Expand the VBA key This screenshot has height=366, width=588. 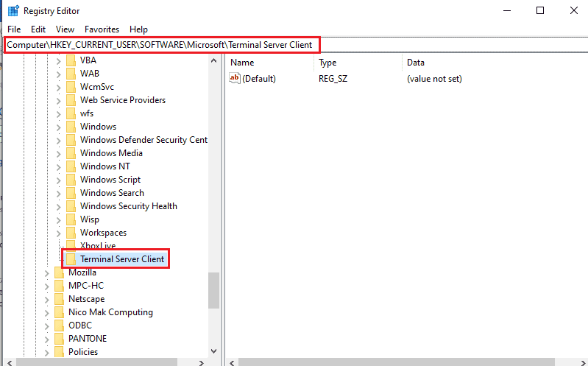point(58,61)
